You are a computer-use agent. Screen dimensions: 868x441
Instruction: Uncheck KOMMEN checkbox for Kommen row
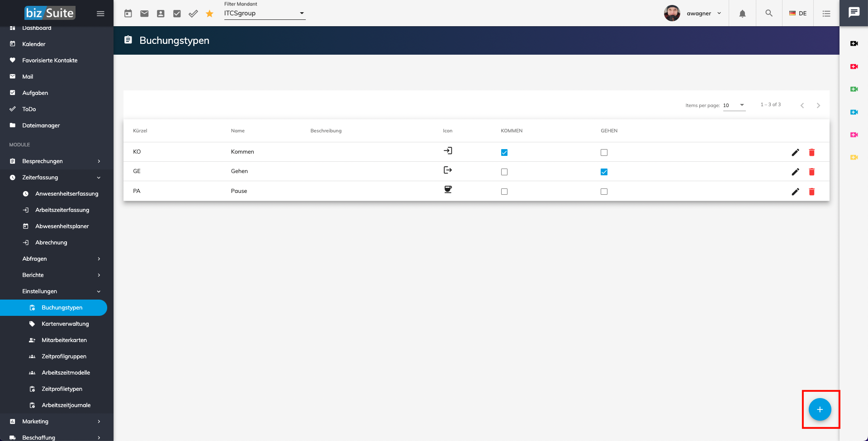pos(504,153)
